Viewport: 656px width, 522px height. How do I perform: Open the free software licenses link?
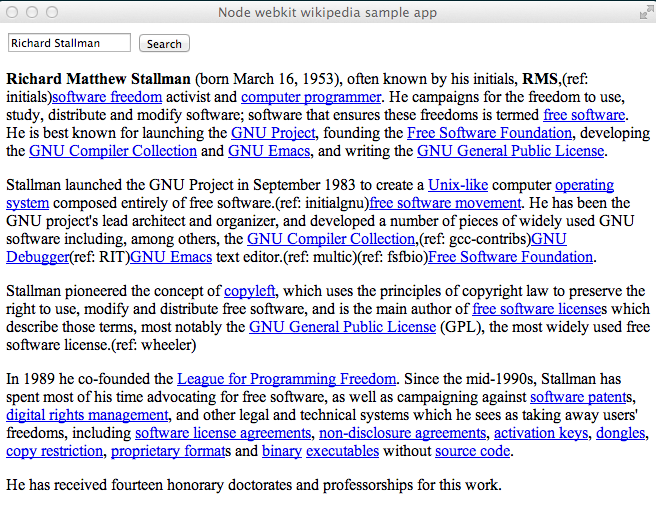coord(536,309)
